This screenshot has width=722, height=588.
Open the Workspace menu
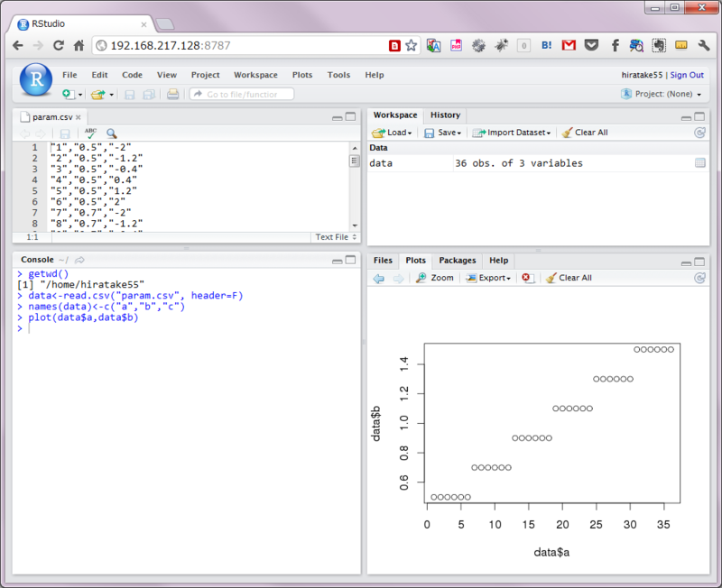click(x=255, y=75)
